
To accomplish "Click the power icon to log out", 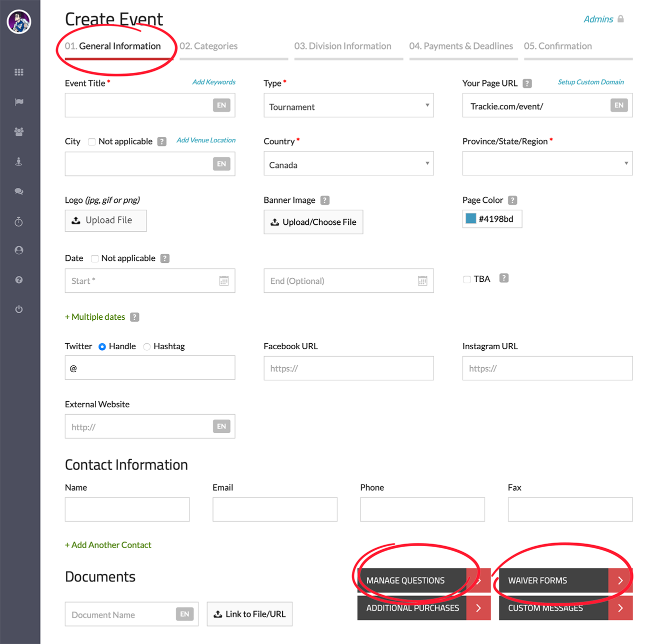I will pos(19,309).
